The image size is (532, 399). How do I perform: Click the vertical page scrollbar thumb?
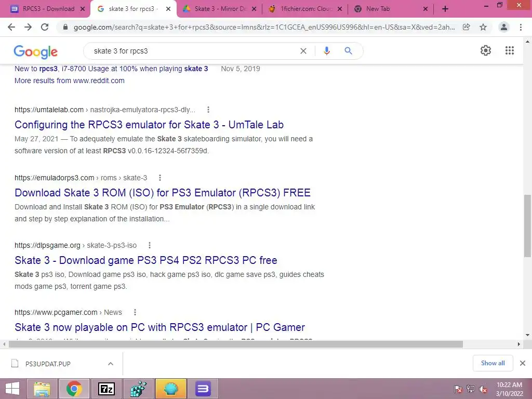[527, 225]
